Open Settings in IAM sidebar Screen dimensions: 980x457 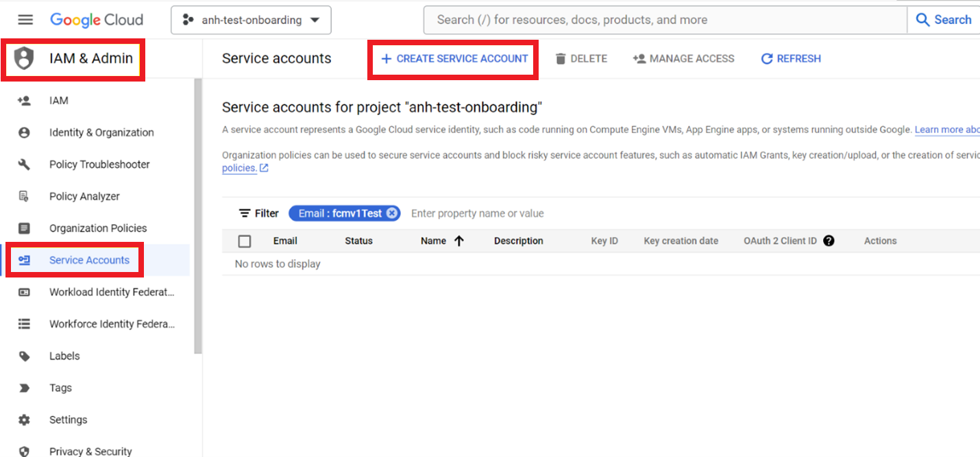(69, 420)
